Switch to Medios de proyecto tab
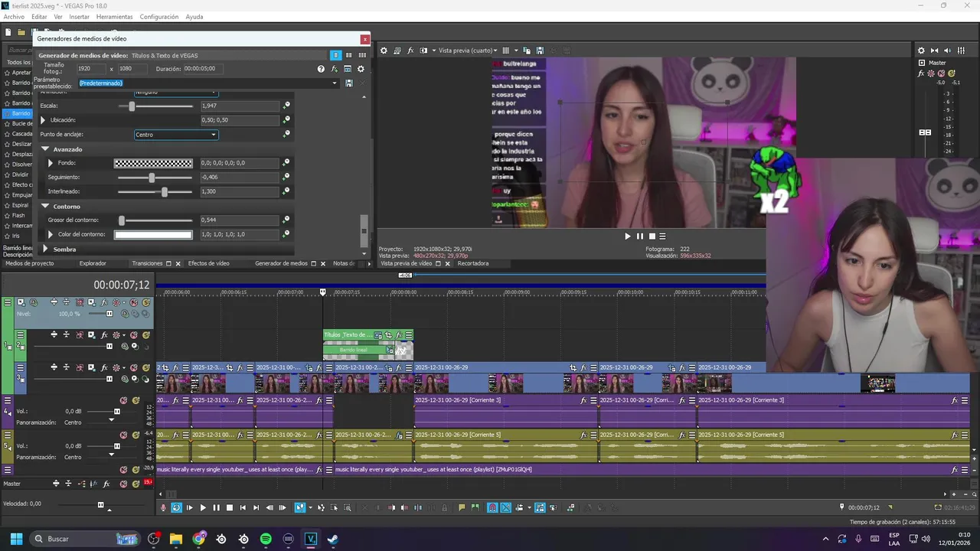 pos(30,263)
